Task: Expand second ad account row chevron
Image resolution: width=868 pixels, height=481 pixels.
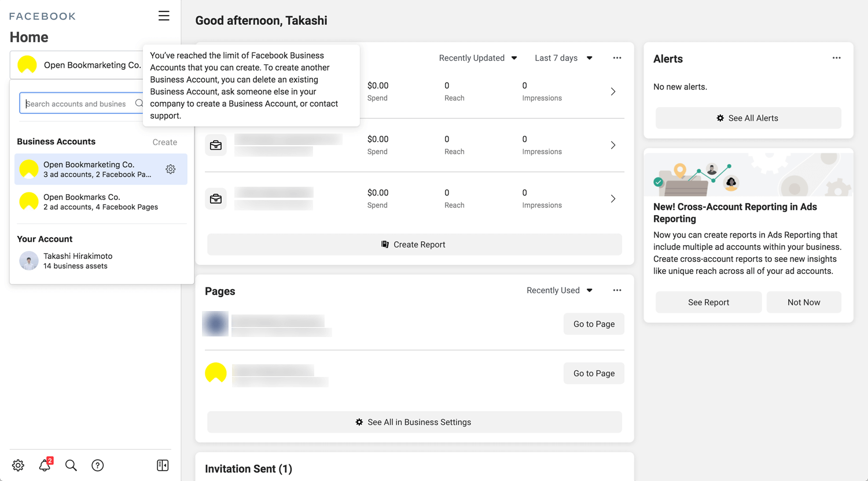Action: tap(613, 145)
